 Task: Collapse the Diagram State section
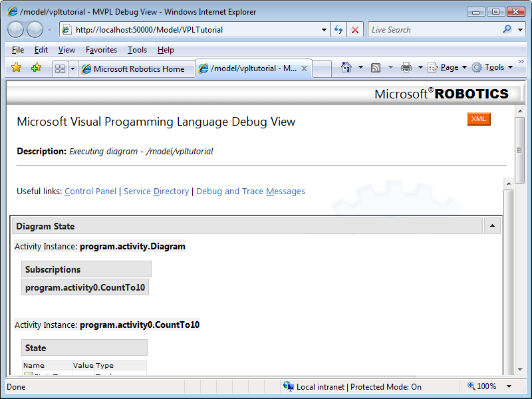point(492,226)
